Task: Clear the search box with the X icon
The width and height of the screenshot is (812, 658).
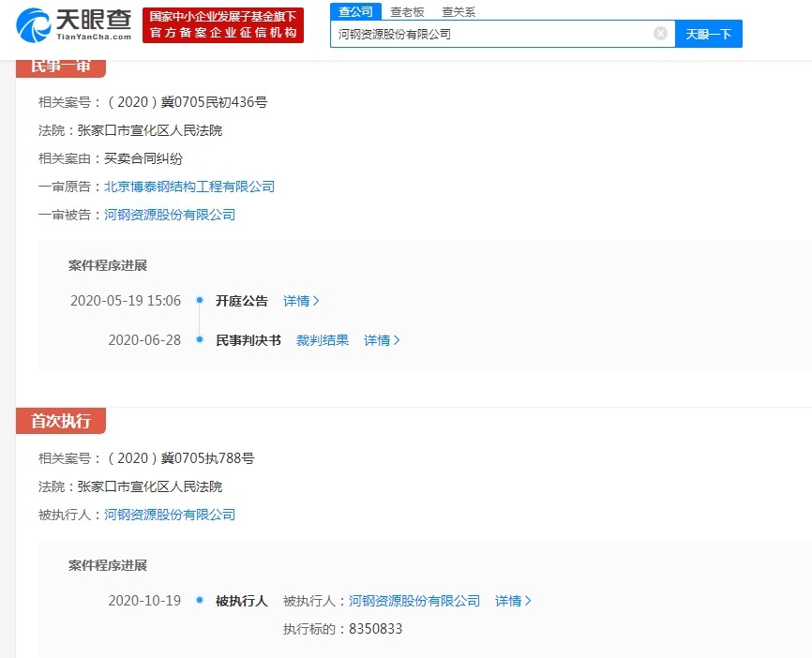Action: click(660, 34)
